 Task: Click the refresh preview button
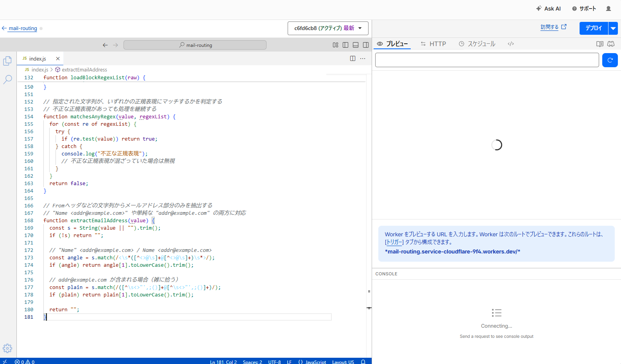(x=610, y=60)
